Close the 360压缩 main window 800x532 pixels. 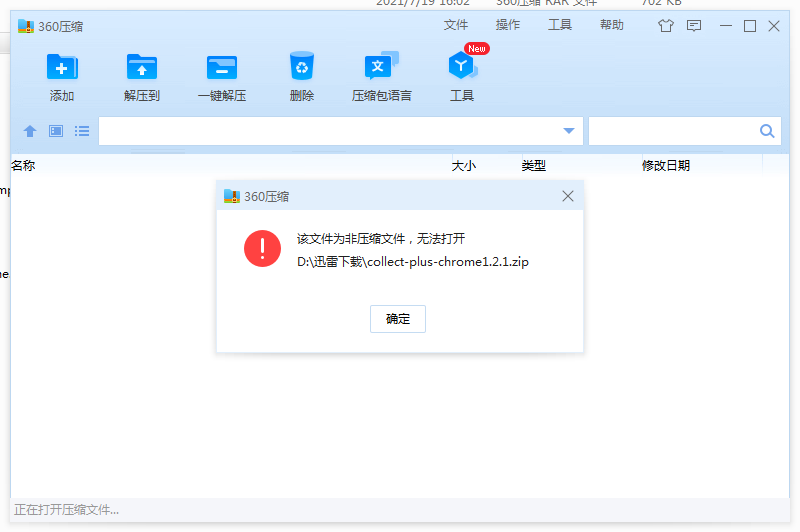coord(774,26)
